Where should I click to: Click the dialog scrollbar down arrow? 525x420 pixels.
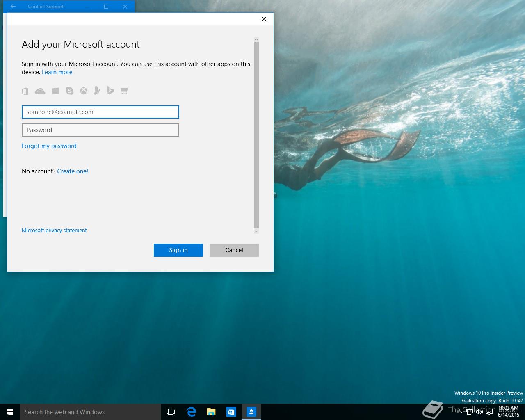pos(256,231)
